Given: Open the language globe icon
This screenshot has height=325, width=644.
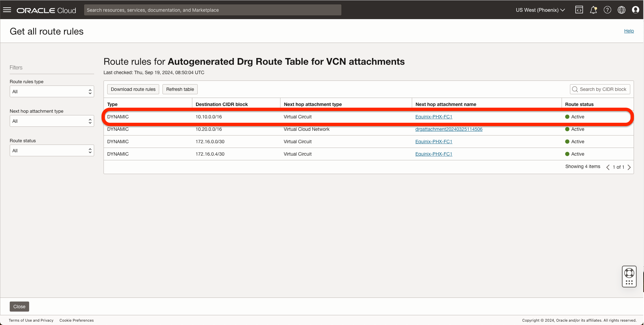Looking at the screenshot, I should (622, 10).
